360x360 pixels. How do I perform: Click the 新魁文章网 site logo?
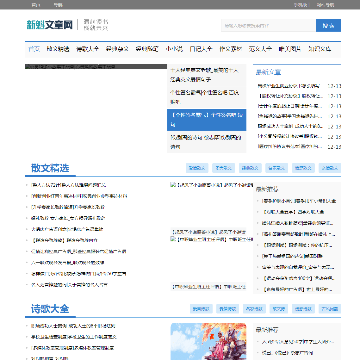(x=50, y=25)
